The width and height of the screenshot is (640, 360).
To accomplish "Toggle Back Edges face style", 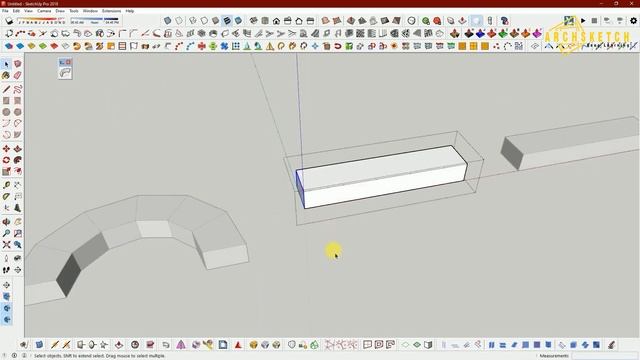I will click(179, 21).
